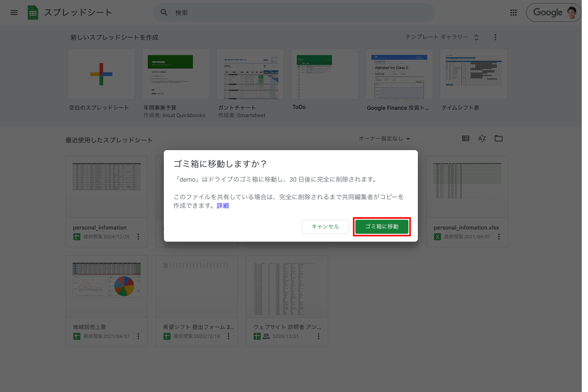
Task: Open the file picker folder icon
Action: [x=498, y=138]
